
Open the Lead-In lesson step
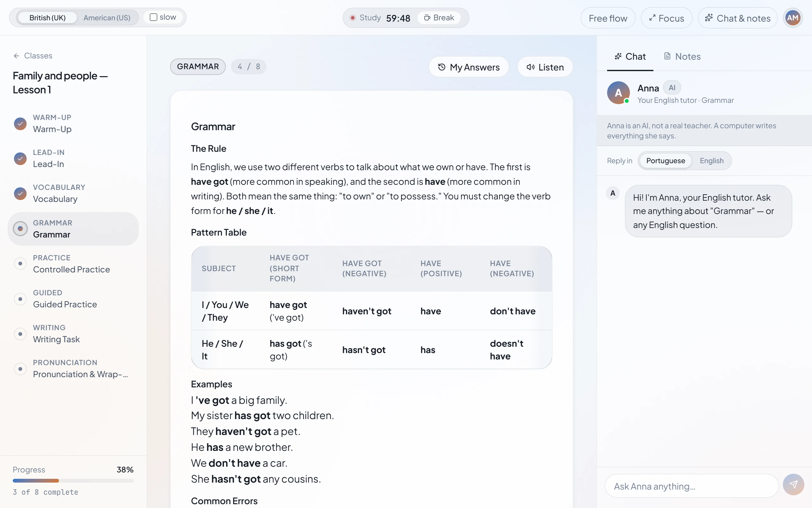73,158
